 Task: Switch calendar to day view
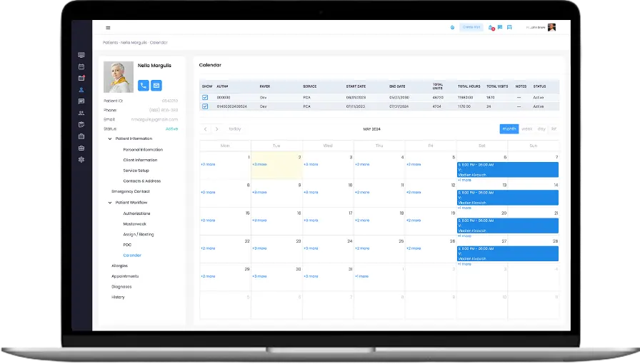point(541,129)
